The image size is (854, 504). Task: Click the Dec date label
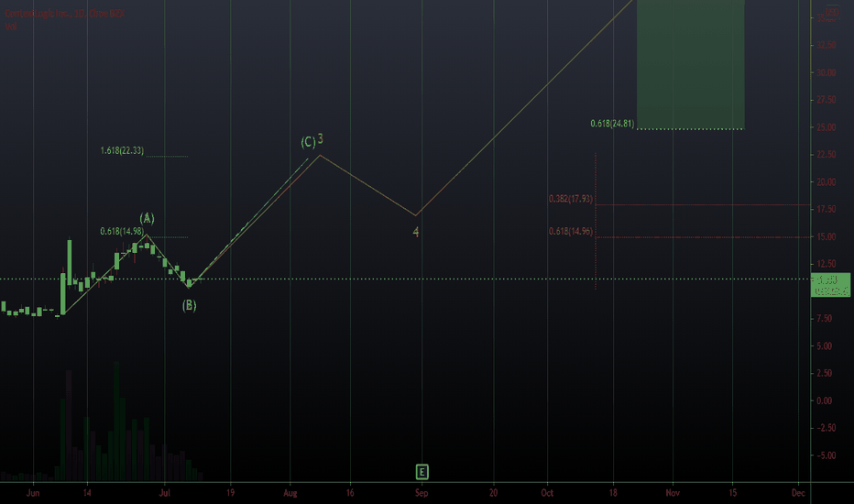pos(798,493)
